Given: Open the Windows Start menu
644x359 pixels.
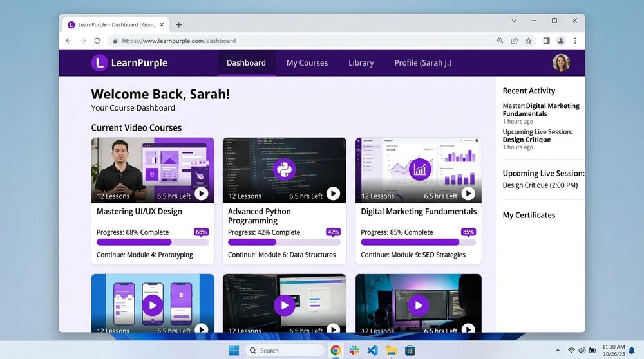Looking at the screenshot, I should tap(234, 351).
